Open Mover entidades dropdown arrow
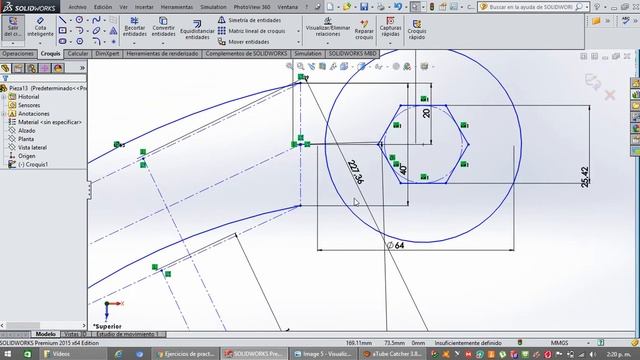The height and width of the screenshot is (360, 640). coord(299,42)
